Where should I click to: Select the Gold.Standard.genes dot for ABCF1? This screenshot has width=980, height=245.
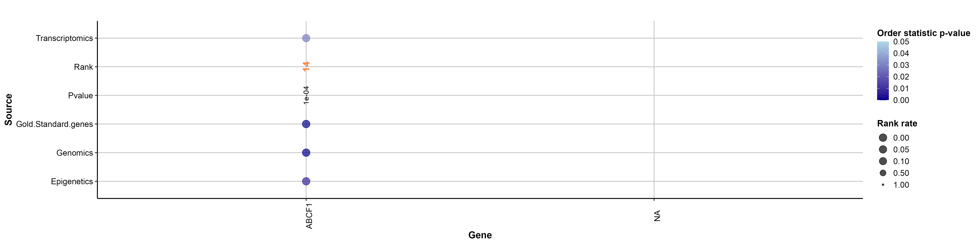[306, 124]
